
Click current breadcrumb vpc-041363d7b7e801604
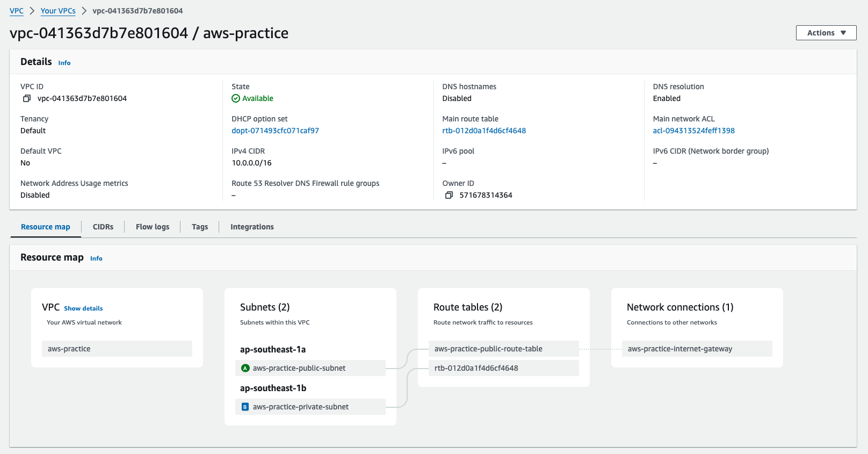point(138,11)
